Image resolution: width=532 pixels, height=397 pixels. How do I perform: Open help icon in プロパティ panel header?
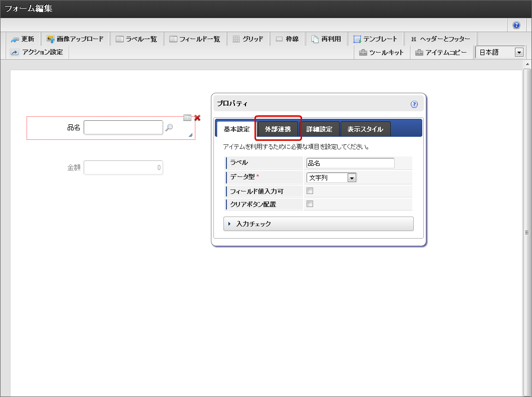414,104
